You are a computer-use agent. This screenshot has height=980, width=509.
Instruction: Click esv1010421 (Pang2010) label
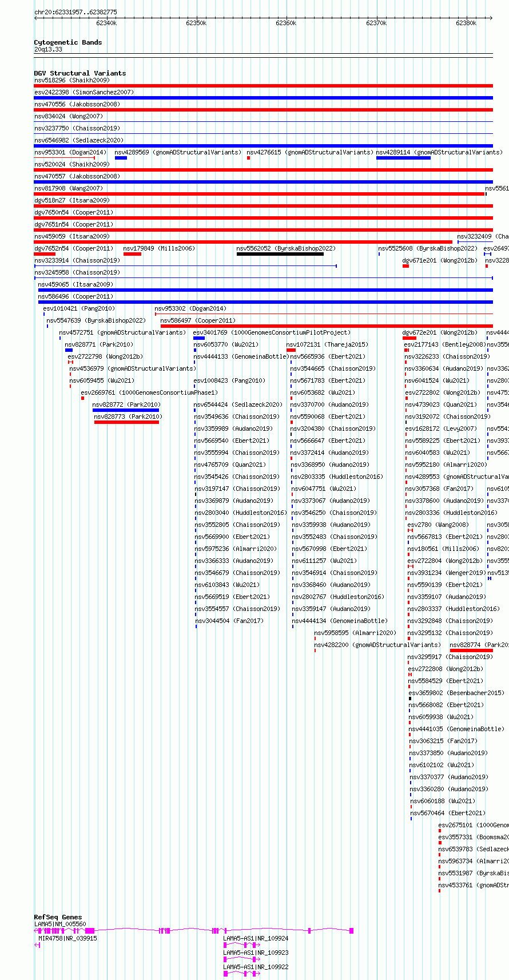coord(79,309)
